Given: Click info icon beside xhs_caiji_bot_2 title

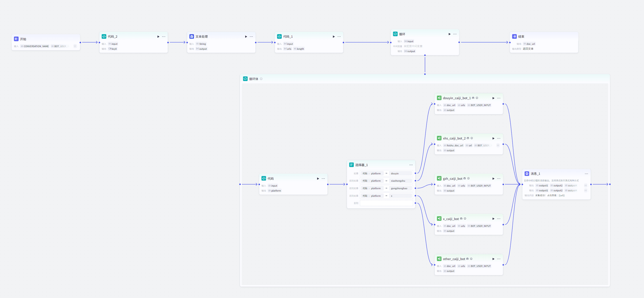Looking at the screenshot, I should (472, 138).
